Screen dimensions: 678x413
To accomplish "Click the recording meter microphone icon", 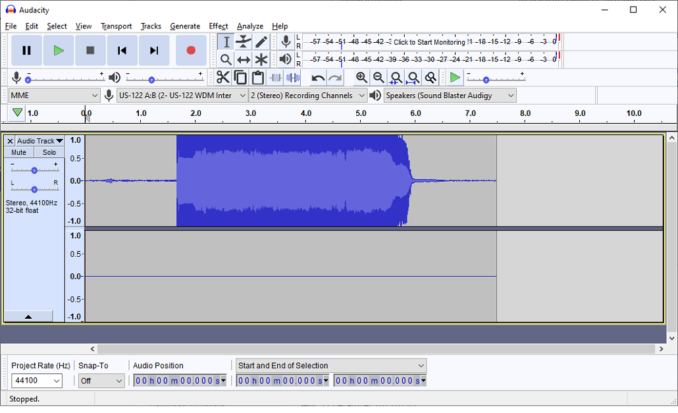I will pos(285,42).
